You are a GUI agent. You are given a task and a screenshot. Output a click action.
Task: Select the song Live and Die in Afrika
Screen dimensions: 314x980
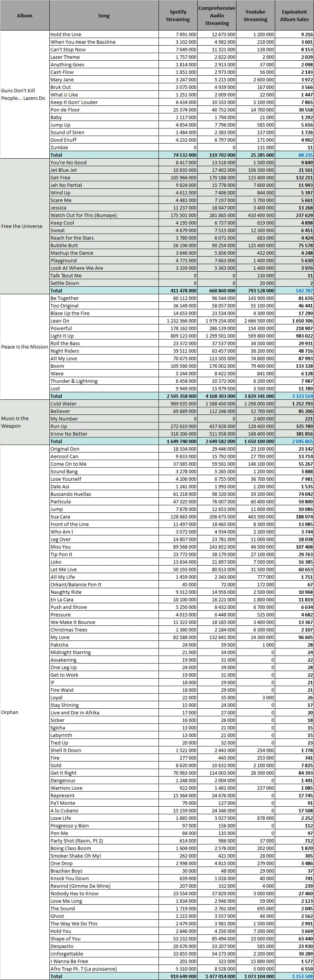[x=75, y=712]
